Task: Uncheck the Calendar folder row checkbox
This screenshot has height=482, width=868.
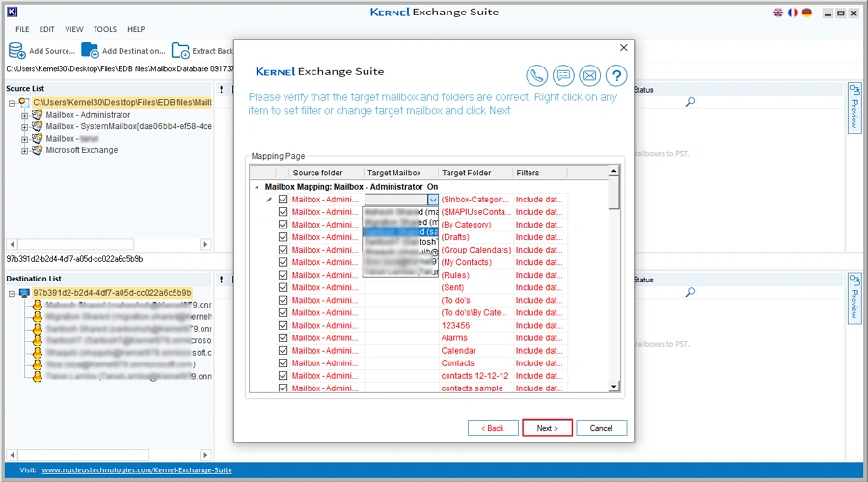Action: point(283,350)
